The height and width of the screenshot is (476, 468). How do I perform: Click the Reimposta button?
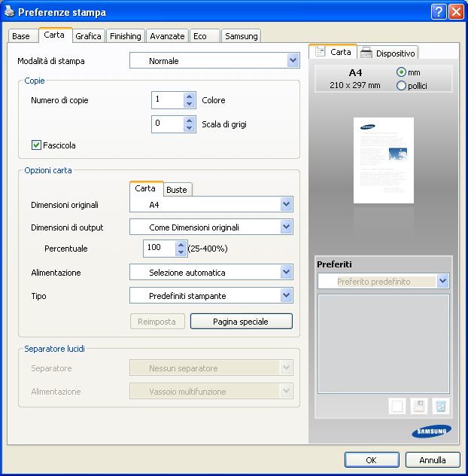[157, 321]
